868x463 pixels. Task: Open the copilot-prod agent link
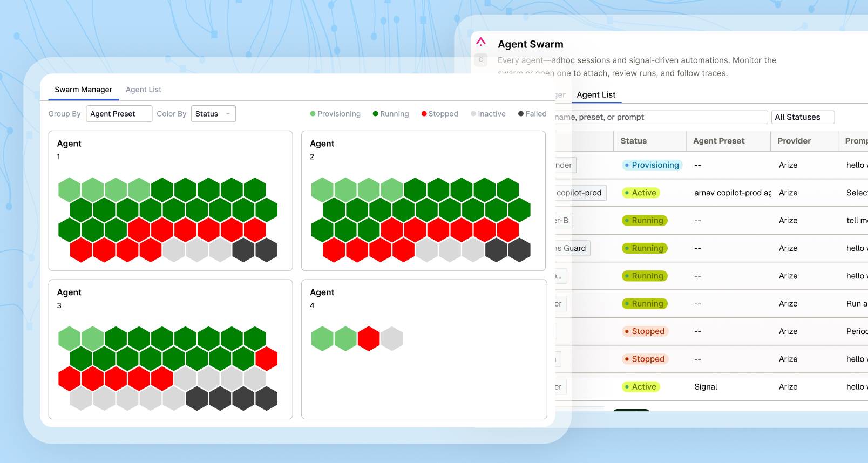click(x=579, y=193)
